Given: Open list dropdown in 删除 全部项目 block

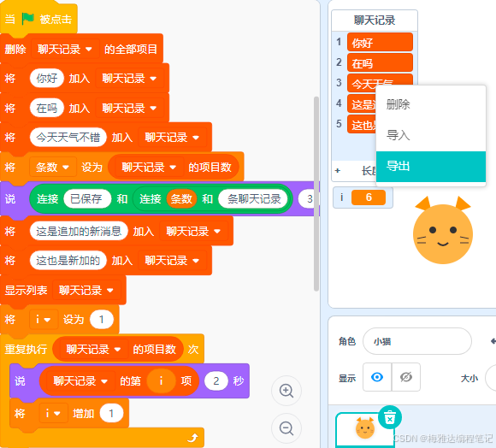Looking at the screenshot, I should (65, 49).
